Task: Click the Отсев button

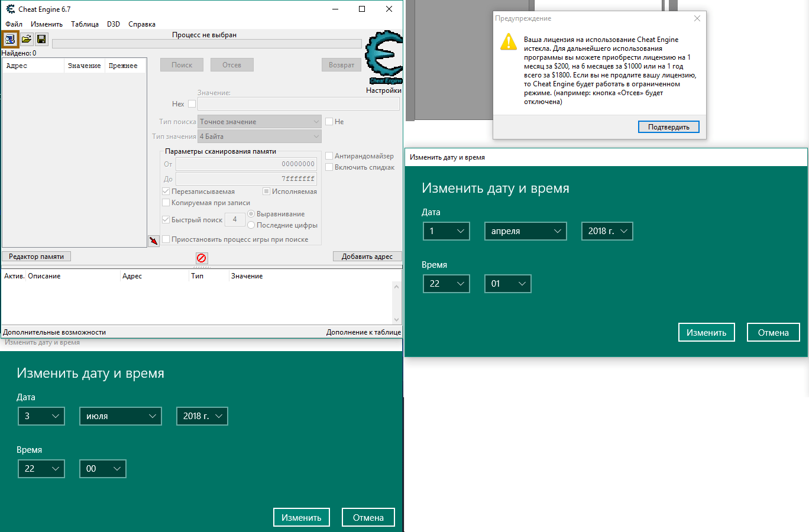Action: pos(232,65)
